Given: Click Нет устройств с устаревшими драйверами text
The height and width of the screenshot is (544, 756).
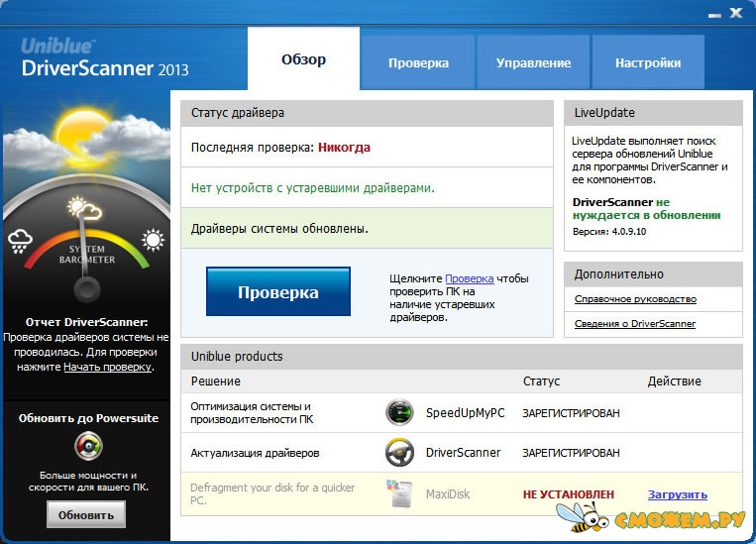Looking at the screenshot, I should pos(313,188).
